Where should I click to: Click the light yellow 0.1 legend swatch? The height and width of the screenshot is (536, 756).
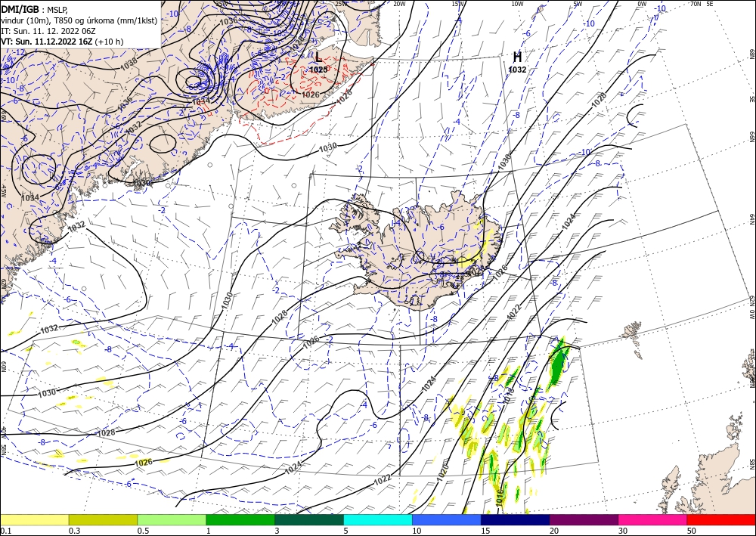pyautogui.click(x=34, y=519)
